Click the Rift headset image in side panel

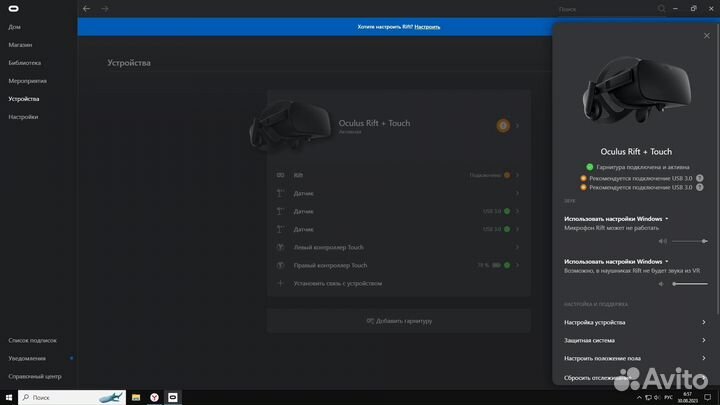tap(636, 90)
